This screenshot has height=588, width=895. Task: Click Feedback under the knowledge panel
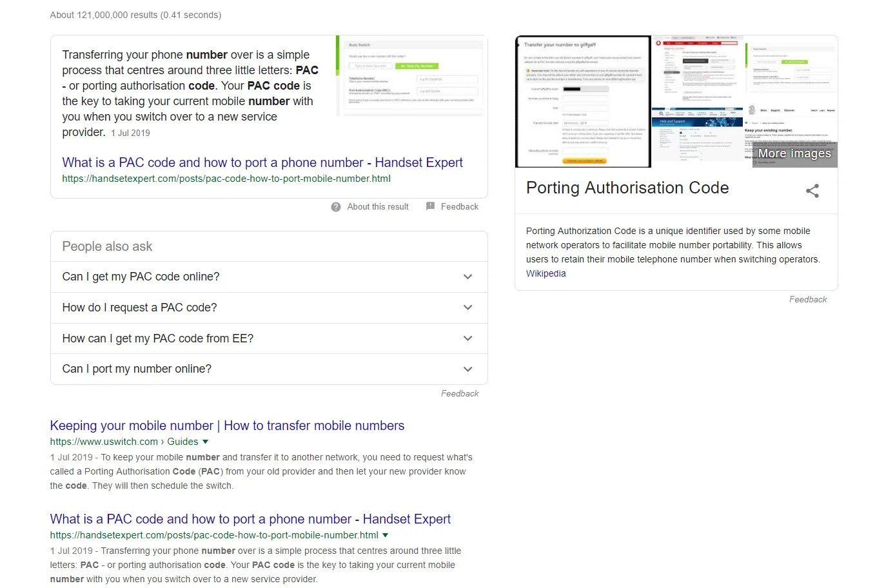pos(808,299)
